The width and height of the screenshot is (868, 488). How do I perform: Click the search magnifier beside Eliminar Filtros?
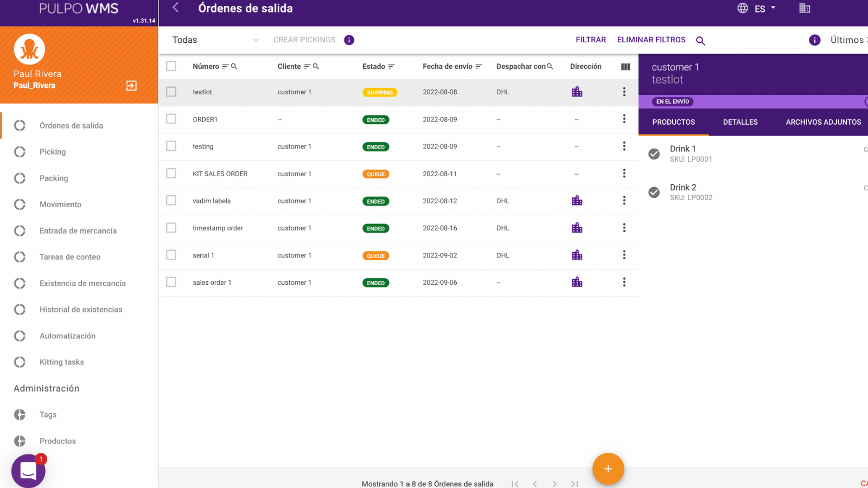pyautogui.click(x=700, y=41)
